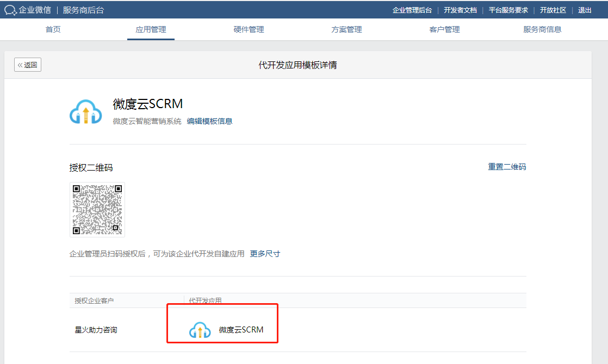
Task: Click the 微度云SCRM cloud logo at top
Action: click(x=86, y=112)
